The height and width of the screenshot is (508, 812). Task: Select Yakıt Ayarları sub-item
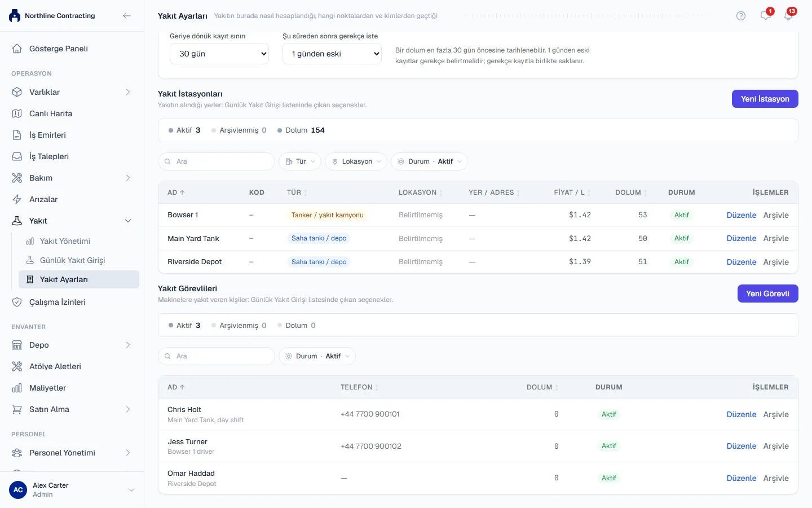coord(79,279)
